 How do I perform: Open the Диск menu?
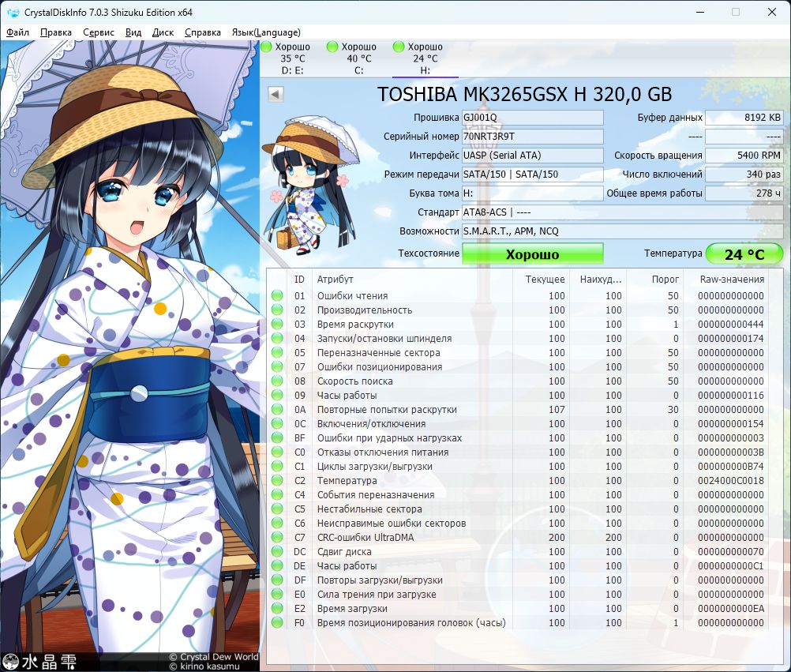click(163, 32)
